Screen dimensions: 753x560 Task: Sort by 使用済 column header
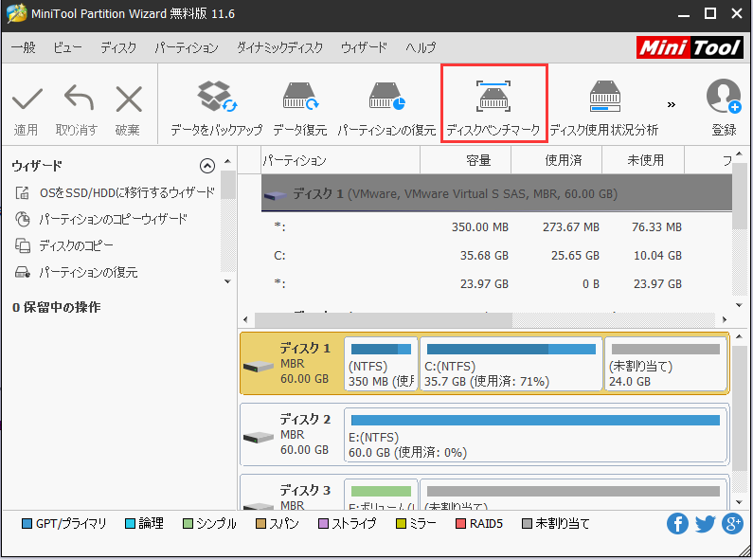[x=556, y=160]
